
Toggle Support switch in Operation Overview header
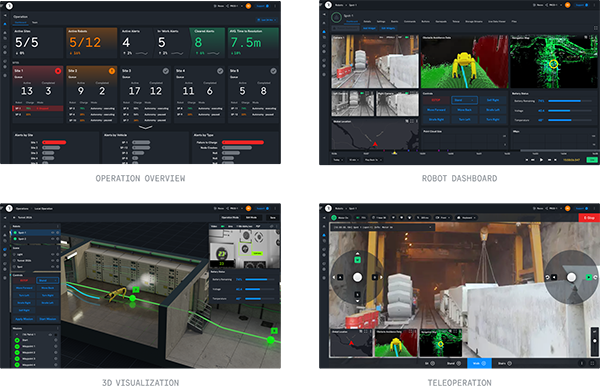[267, 6]
